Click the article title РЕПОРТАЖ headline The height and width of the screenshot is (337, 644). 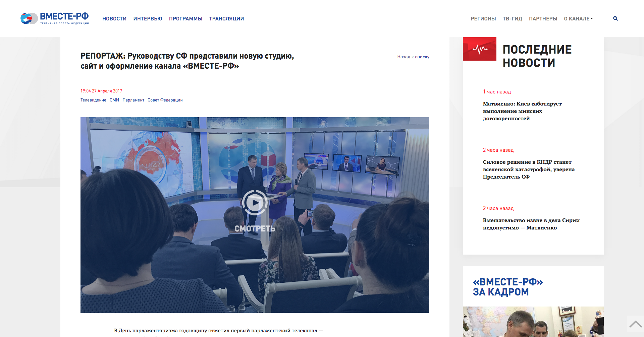pyautogui.click(x=187, y=61)
